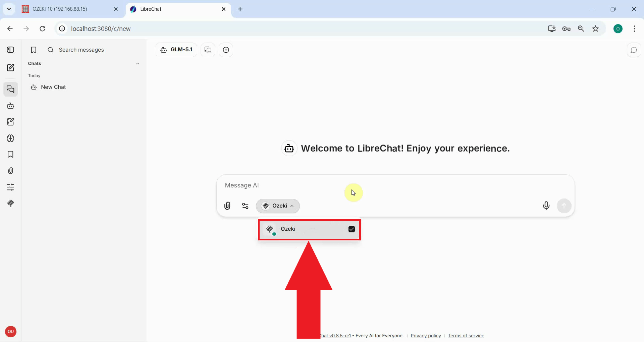
Task: Add multi-conversation with plus circle icon
Action: (x=226, y=50)
